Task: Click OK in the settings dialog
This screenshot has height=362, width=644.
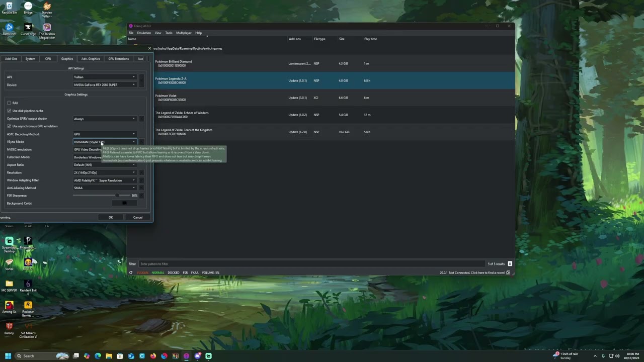Action: coord(111,217)
